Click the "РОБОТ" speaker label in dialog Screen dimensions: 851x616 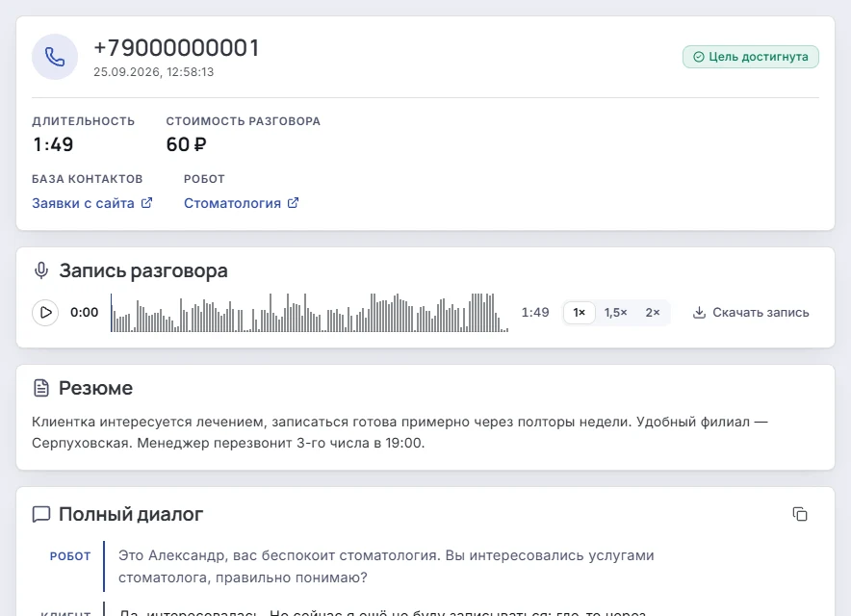point(70,556)
